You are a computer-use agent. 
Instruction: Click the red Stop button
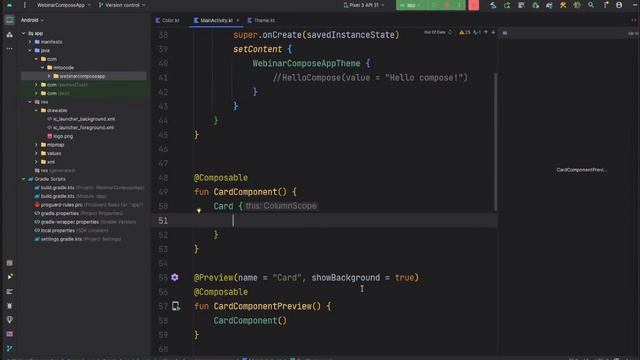(x=473, y=5)
